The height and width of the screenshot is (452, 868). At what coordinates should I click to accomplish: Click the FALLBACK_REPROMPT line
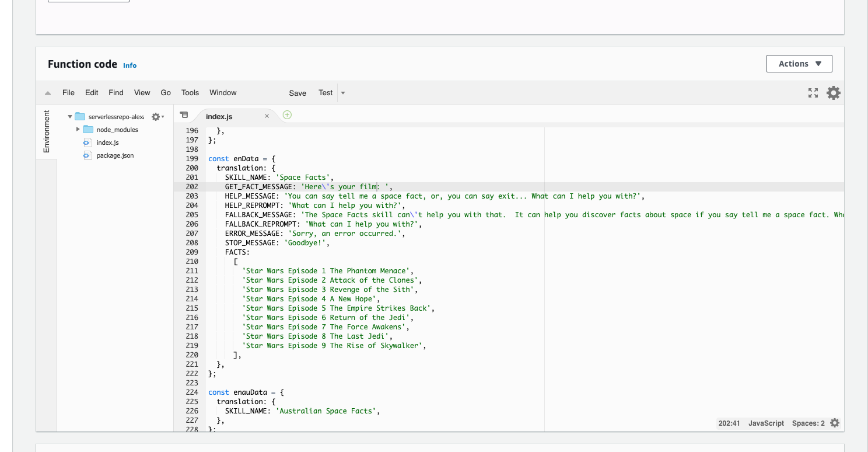click(x=323, y=224)
